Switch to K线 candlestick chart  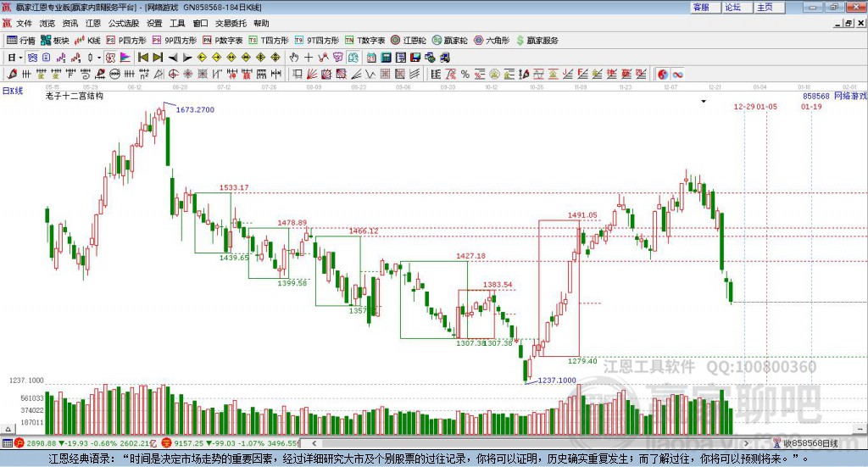pos(87,41)
